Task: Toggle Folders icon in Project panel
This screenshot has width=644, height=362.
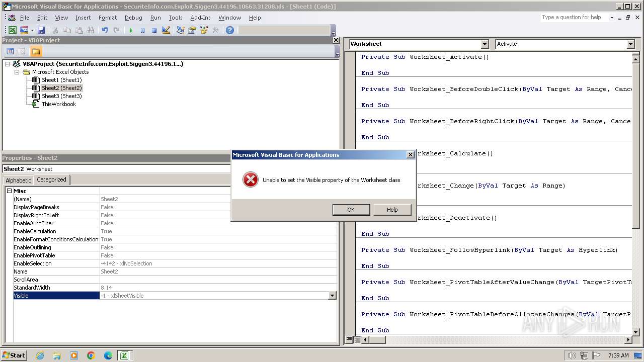Action: point(36,51)
